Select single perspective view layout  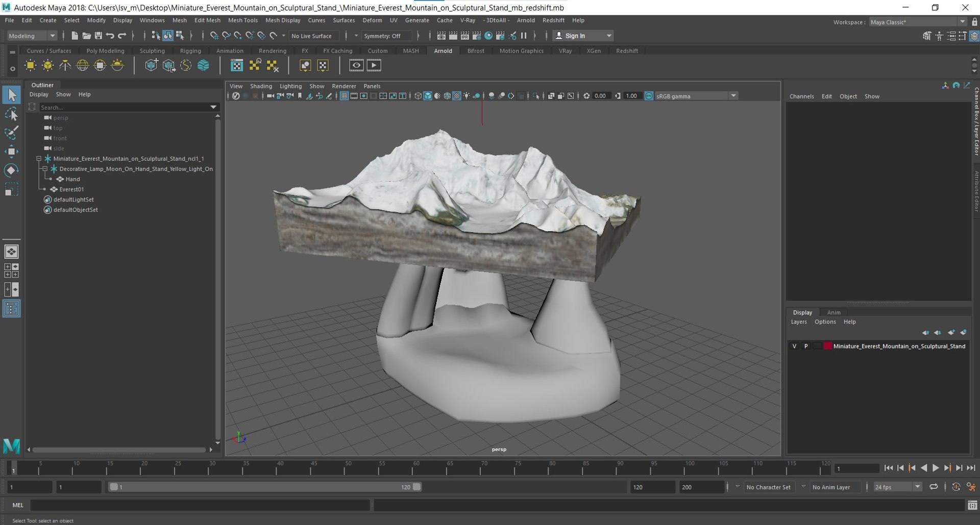[12, 252]
